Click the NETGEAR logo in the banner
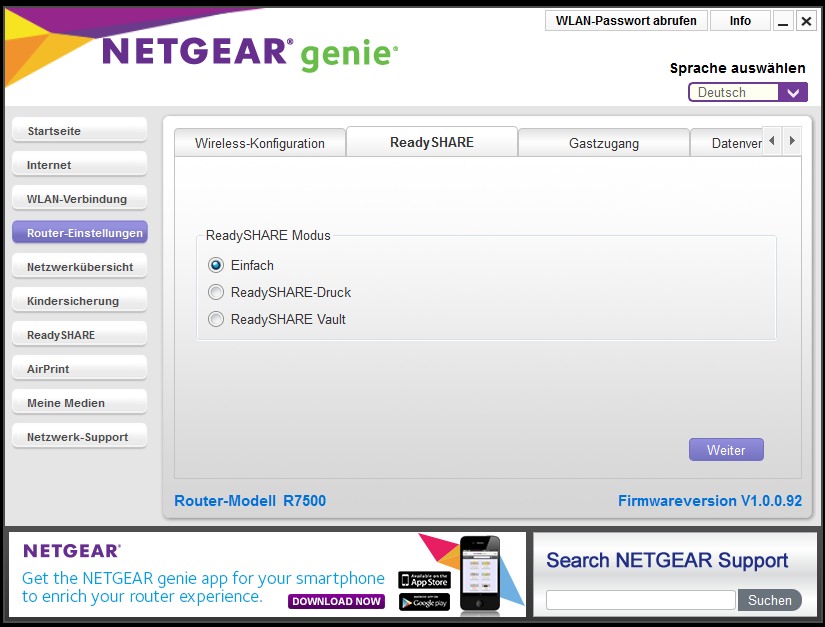Image resolution: width=825 pixels, height=627 pixels. [x=72, y=551]
